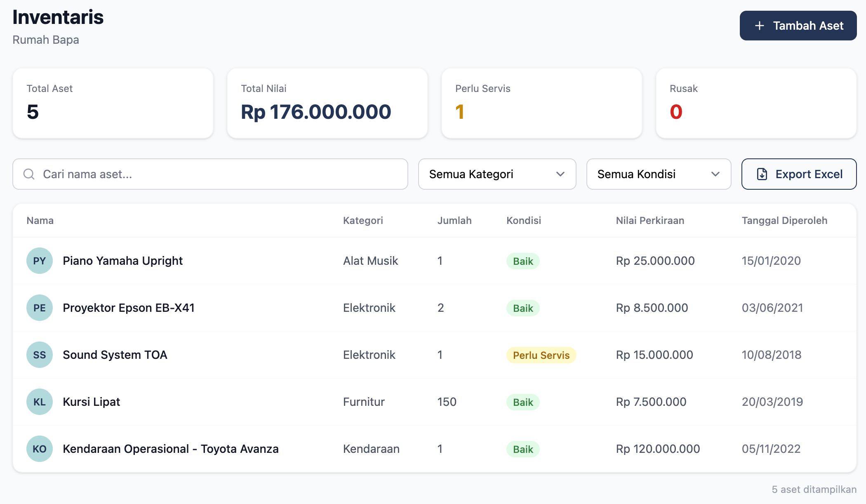
Task: Click the Total Aset summary card
Action: [x=113, y=104]
